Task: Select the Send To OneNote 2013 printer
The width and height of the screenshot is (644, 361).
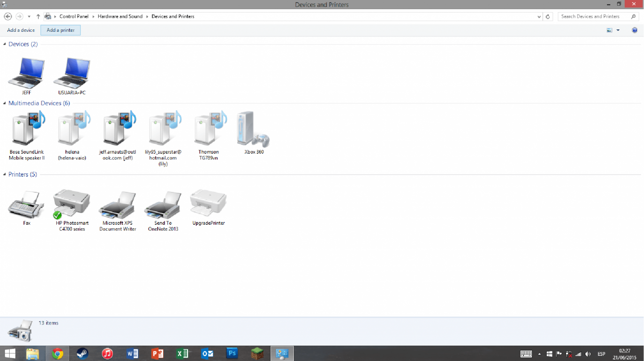Action: (163, 204)
